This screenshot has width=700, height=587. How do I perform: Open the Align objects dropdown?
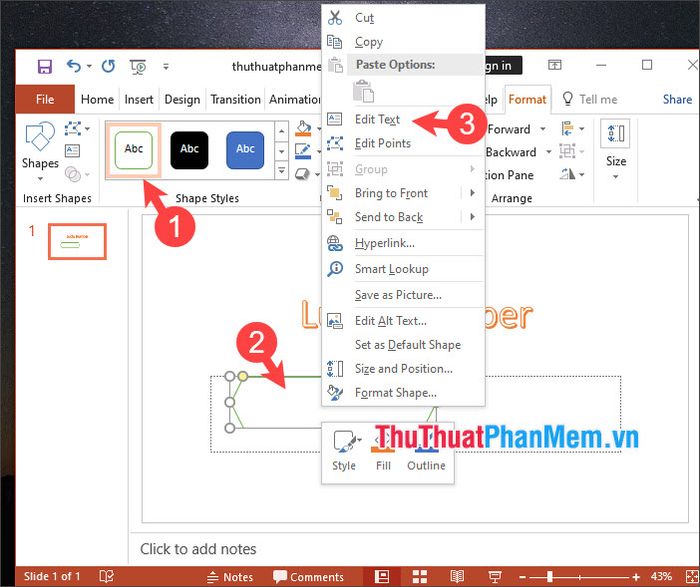click(573, 129)
